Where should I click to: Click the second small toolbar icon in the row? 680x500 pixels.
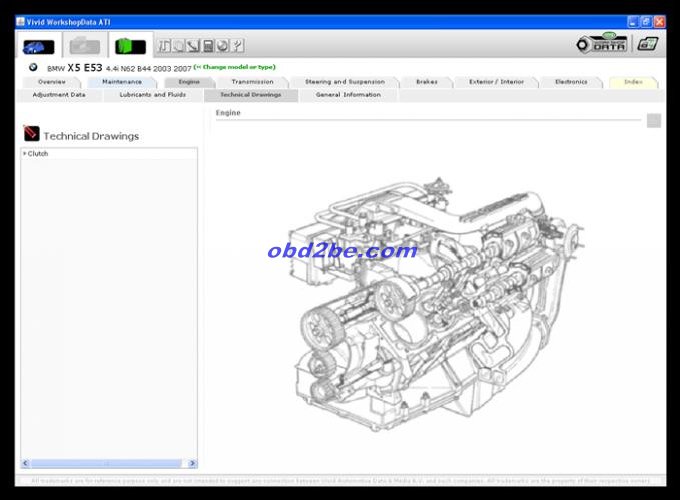[179, 46]
